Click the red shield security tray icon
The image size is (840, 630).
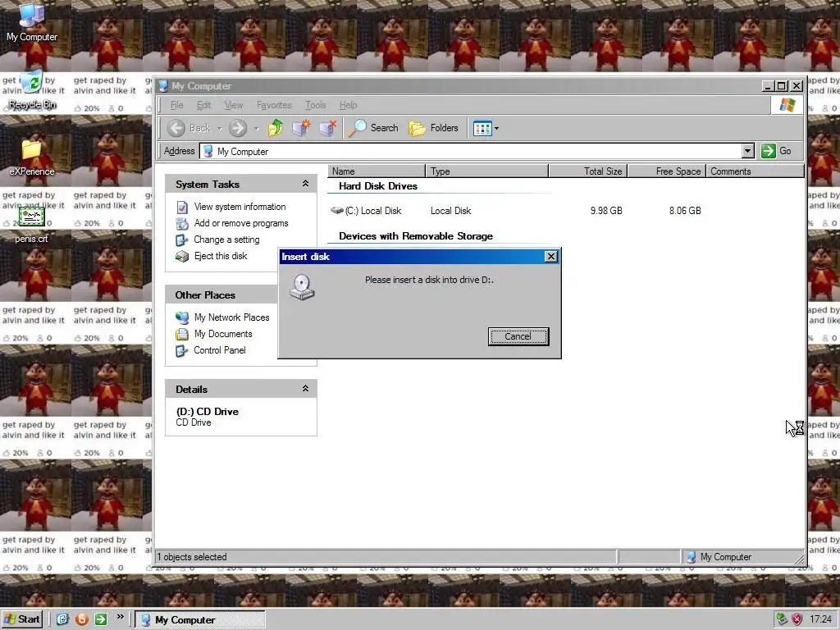[x=797, y=619]
